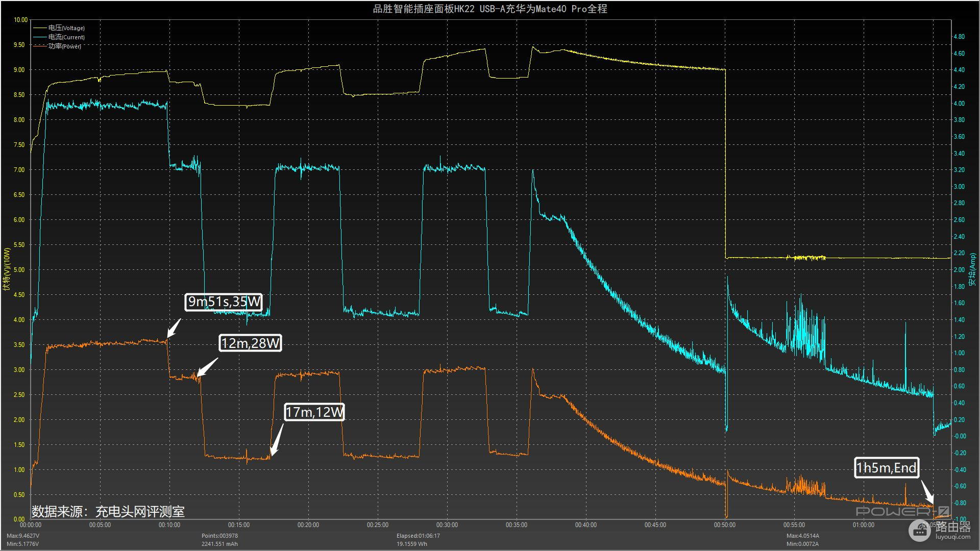Click the yellow line swatch beside Voltage legend

[40, 28]
